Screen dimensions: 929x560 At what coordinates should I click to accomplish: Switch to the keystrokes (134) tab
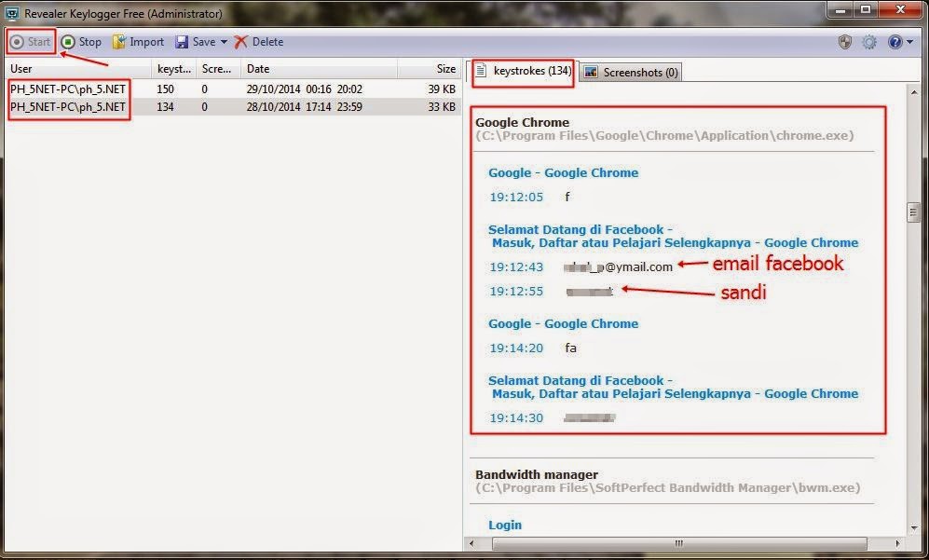(x=523, y=71)
